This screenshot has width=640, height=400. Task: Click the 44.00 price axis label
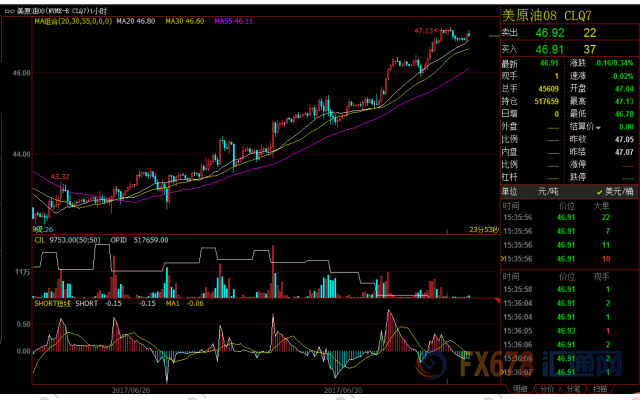click(x=22, y=154)
